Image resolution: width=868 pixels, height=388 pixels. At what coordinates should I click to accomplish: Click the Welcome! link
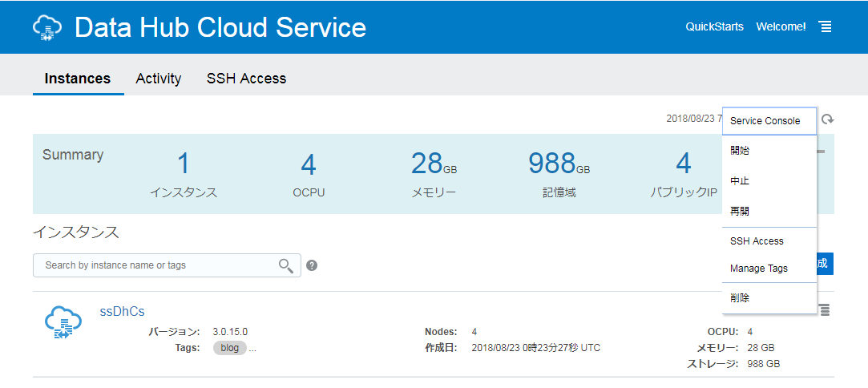(781, 26)
